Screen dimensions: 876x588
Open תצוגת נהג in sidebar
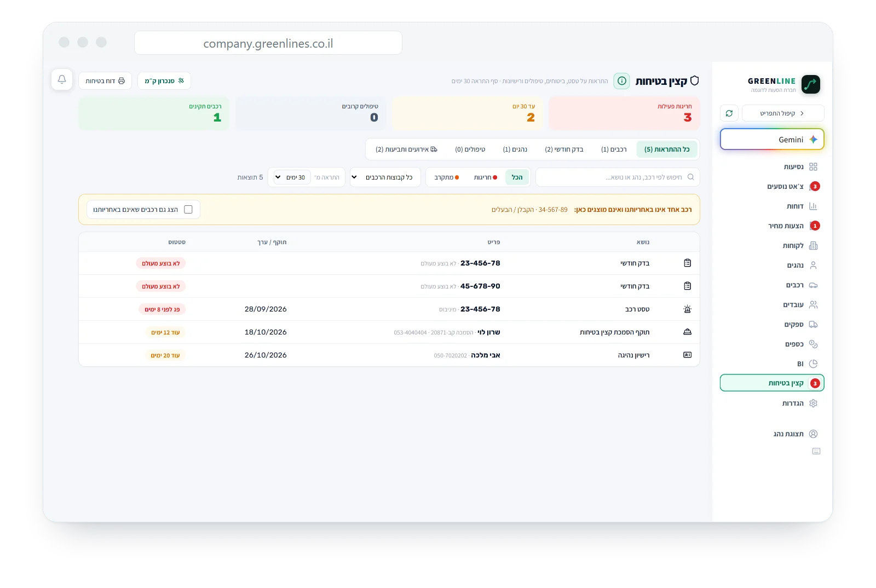click(x=772, y=434)
